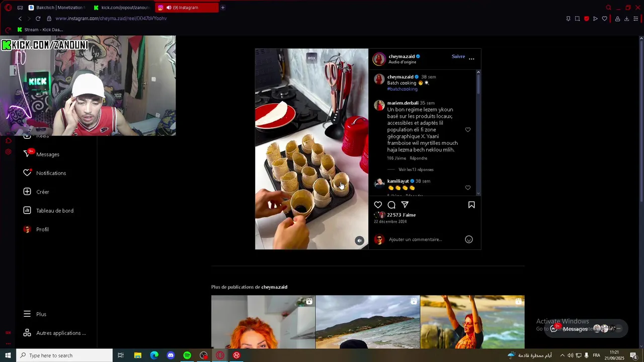This screenshot has width=644, height=362.
Task: Share the reel with the paper plane icon
Action: pos(405,205)
